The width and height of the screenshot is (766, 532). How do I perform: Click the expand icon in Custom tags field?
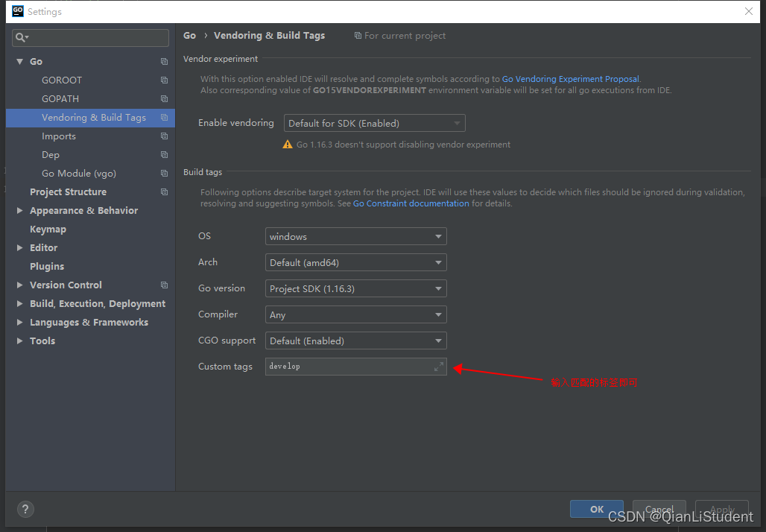click(x=439, y=367)
